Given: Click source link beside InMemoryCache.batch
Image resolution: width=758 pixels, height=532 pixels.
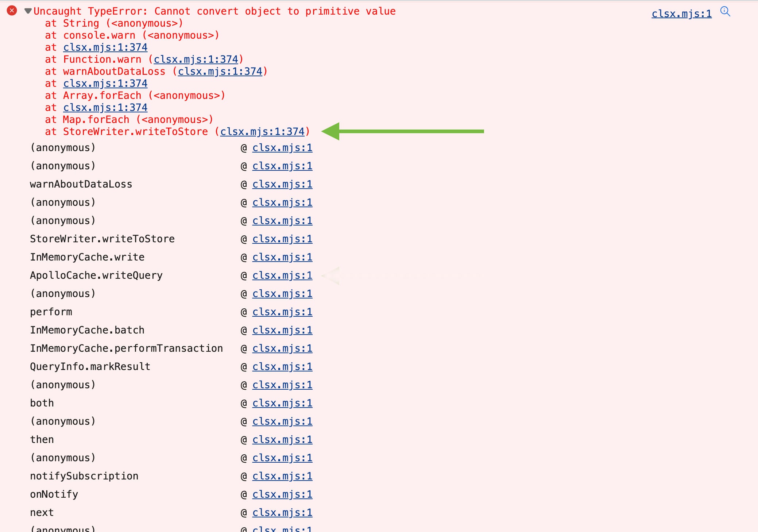Looking at the screenshot, I should point(282,330).
